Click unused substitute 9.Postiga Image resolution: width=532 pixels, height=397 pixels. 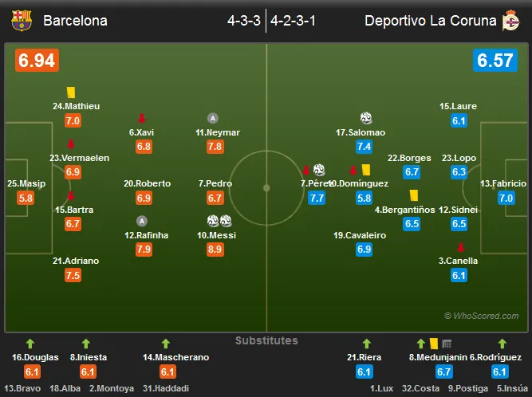[x=468, y=388]
